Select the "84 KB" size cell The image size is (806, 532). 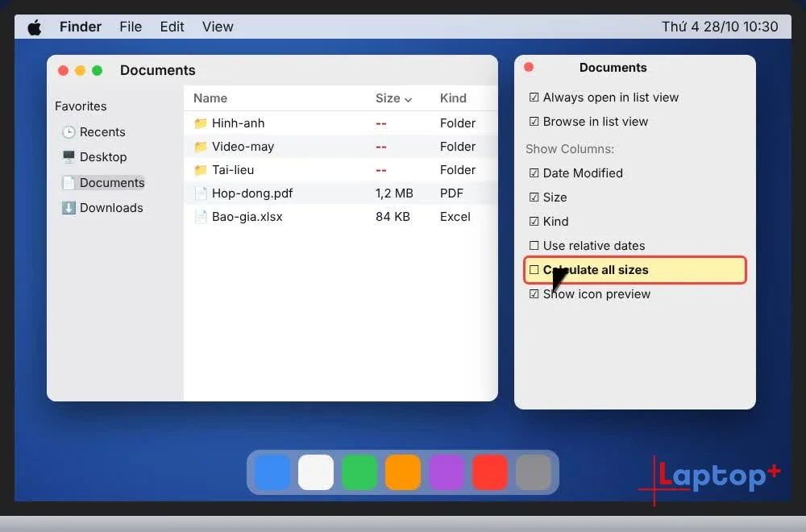pos(393,217)
